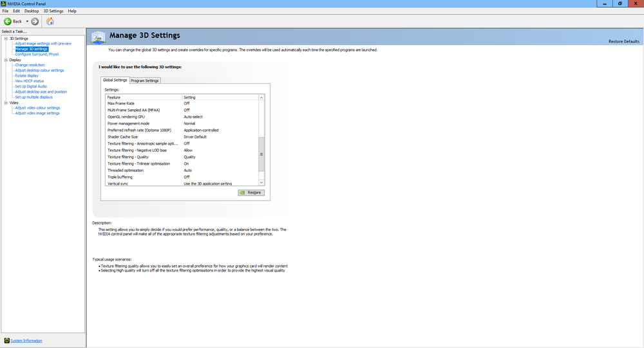Open View HDCP status task
Screen dimensions: 644x348
pos(29,81)
